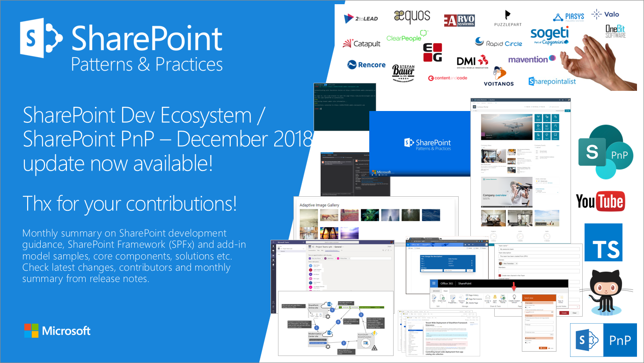Image resolution: width=644 pixels, height=363 pixels.
Task: Select the Popularity Trends icon
Action: point(503,297)
